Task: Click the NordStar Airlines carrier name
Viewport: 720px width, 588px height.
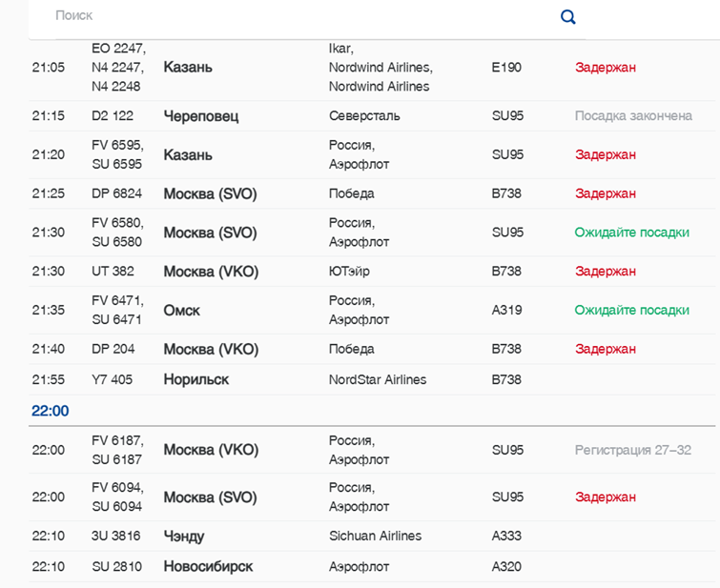Action: pyautogui.click(x=378, y=379)
